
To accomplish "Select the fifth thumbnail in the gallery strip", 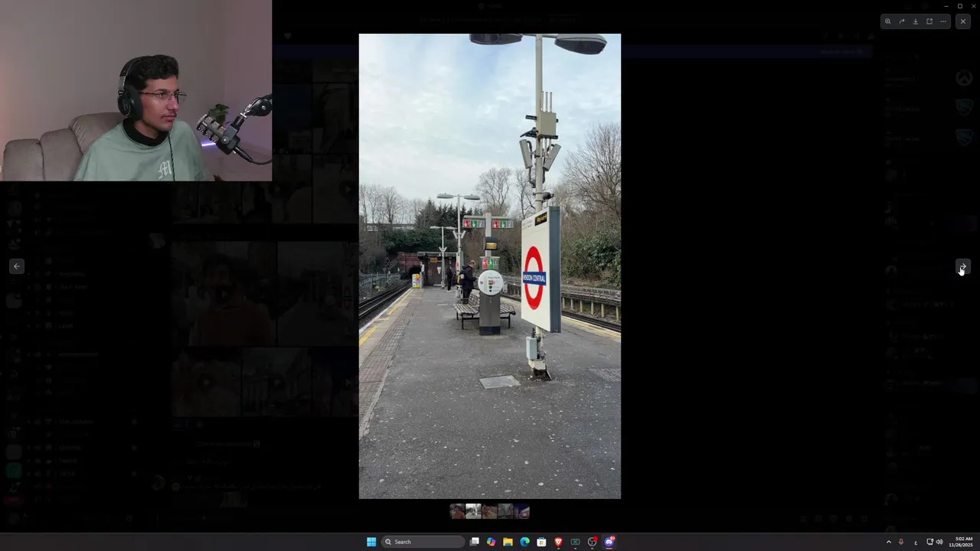I will coord(521,511).
